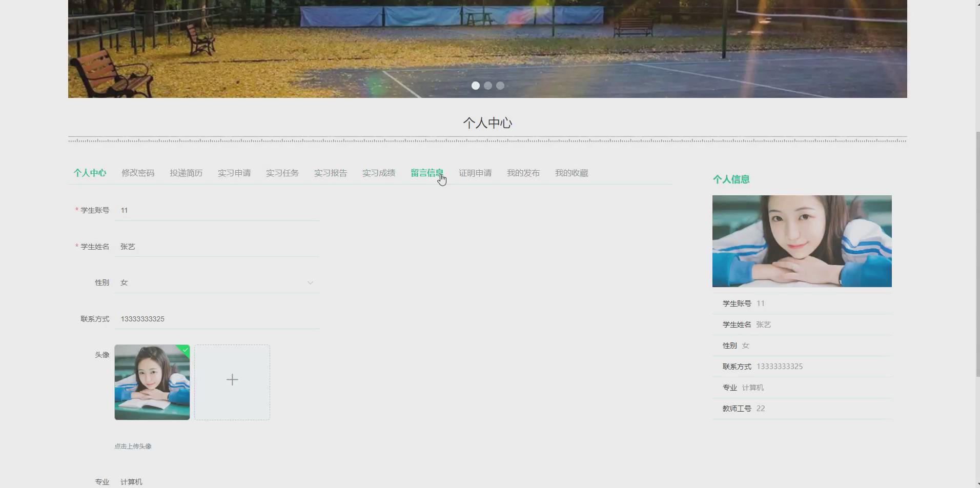Select the third carousel indicator dot

[x=499, y=86]
